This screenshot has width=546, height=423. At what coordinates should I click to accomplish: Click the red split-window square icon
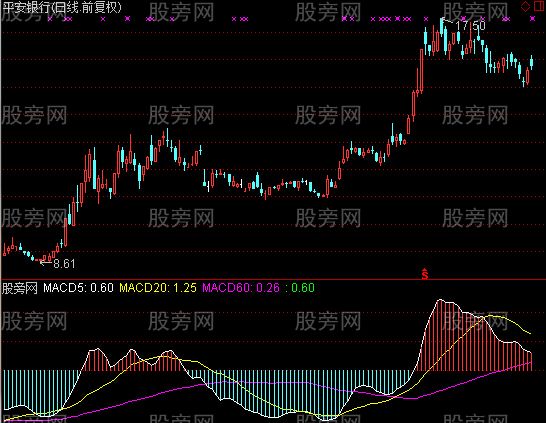(539, 6)
